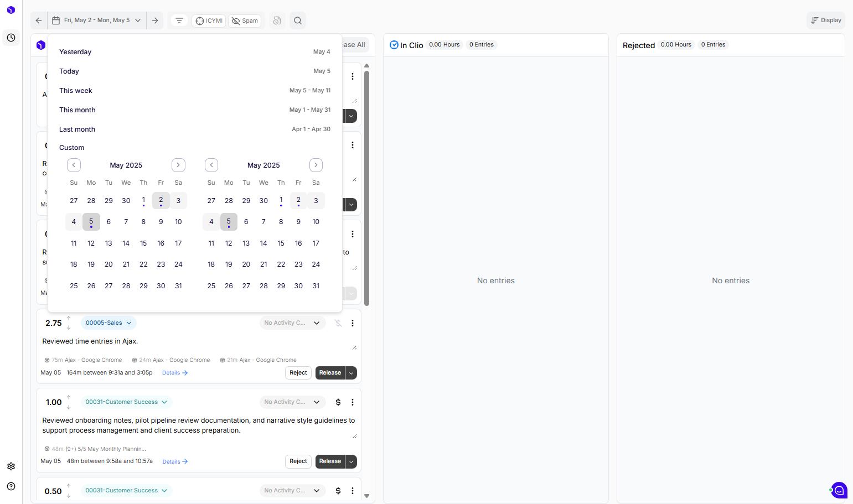
Task: Go to the next date range arrow
Action: coord(155,20)
